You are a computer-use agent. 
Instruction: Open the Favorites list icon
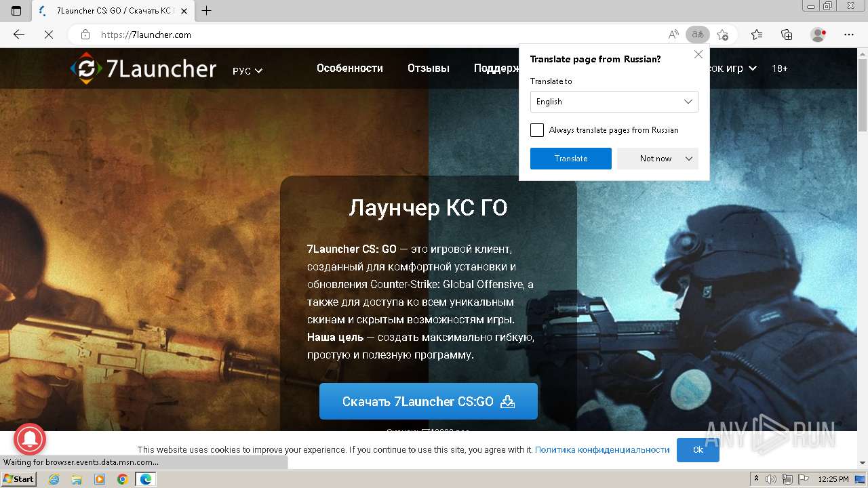click(x=757, y=35)
